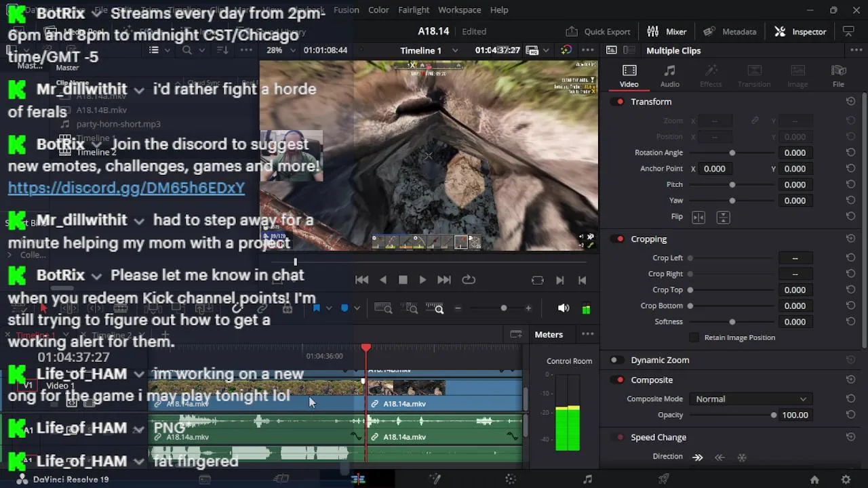Open the Meters panel options (three dots)
The image size is (868, 488).
pyautogui.click(x=587, y=334)
